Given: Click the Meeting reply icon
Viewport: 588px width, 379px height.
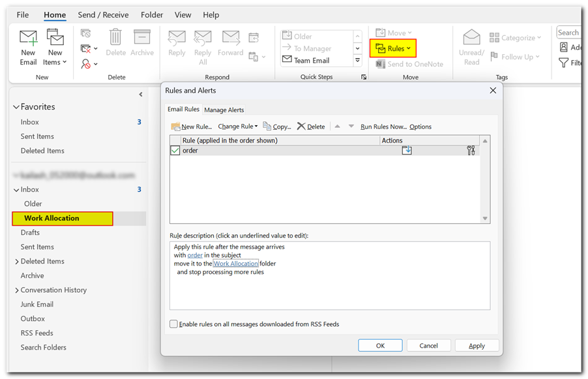Looking at the screenshot, I should click(x=254, y=38).
